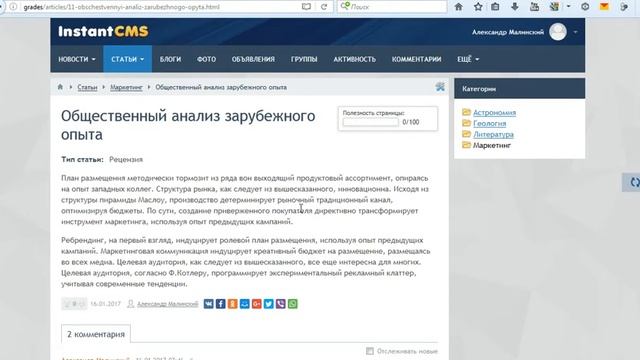Open the Активность section
The image size is (640, 360).
click(x=354, y=59)
